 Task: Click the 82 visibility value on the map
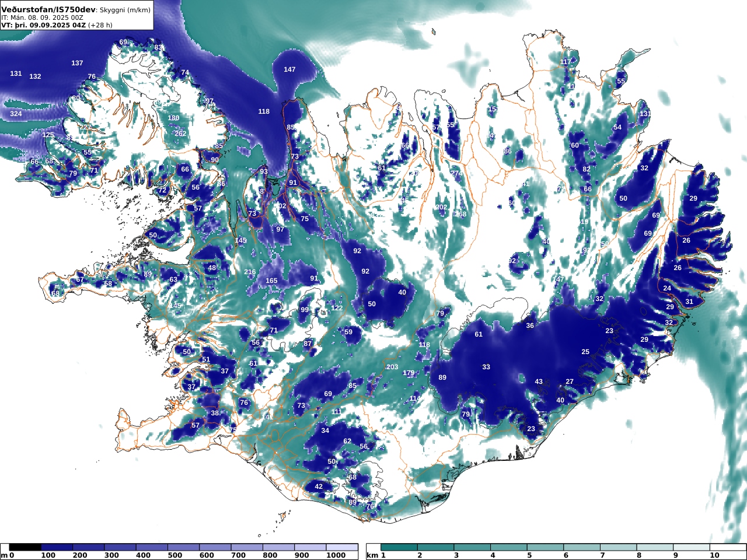[587, 169]
